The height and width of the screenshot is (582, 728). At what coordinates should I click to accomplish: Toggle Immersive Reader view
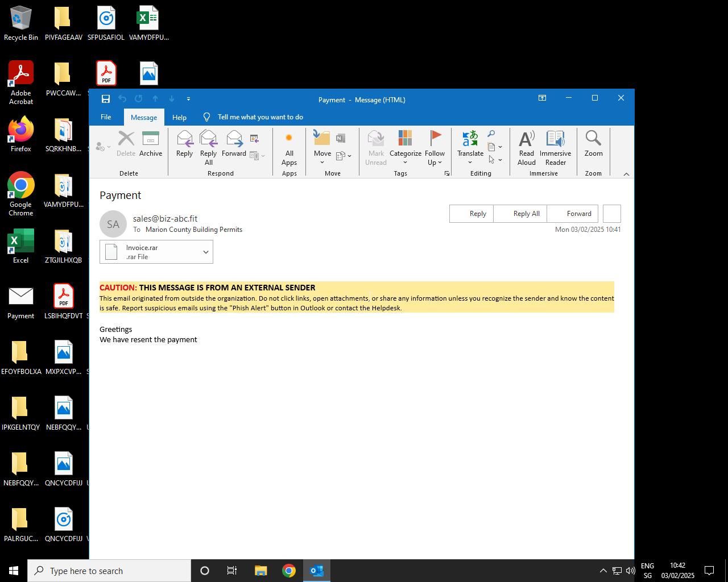555,144
